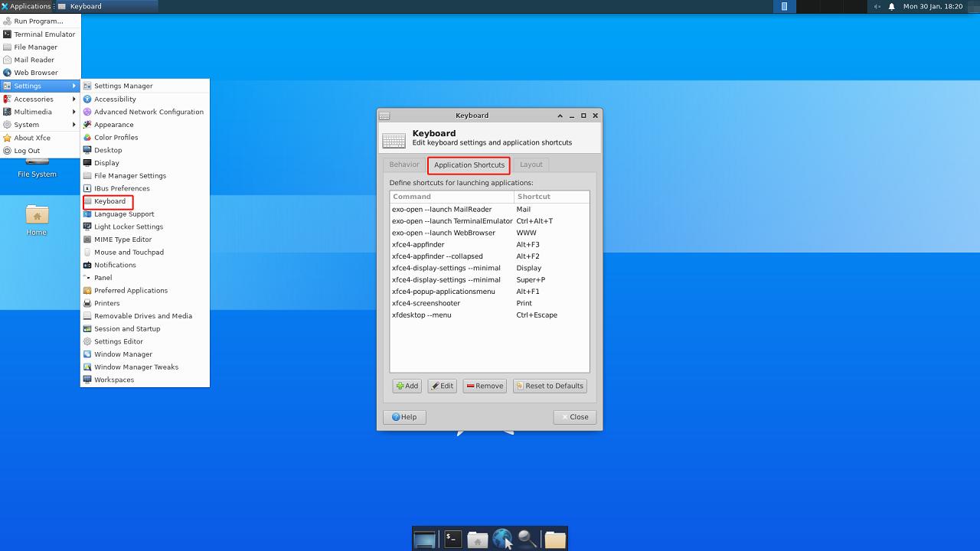Select the Home desktop icon
Viewport: 980px width, 551px height.
(x=37, y=220)
